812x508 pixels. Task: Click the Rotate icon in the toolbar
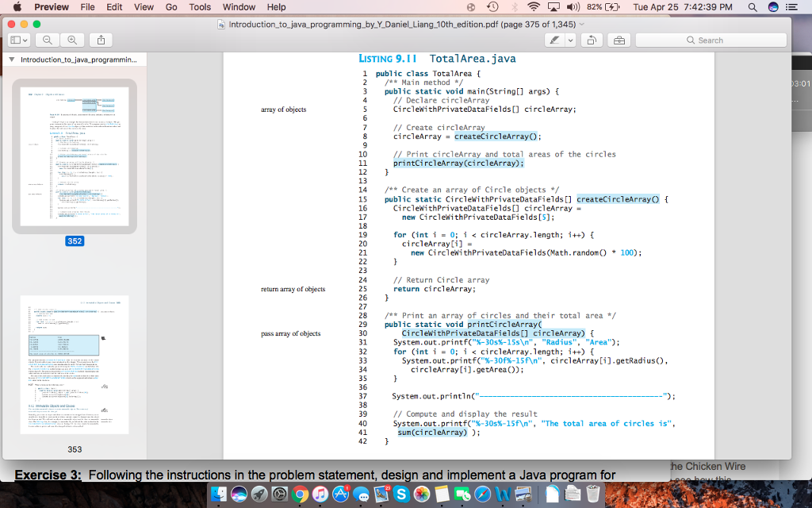click(x=592, y=40)
